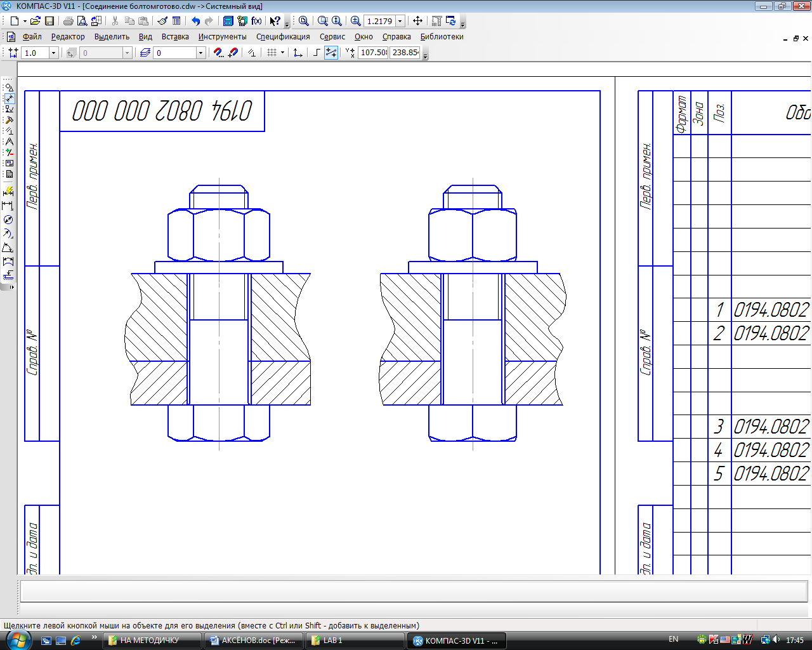Print the document via the printer icon
812x650 pixels.
point(69,21)
